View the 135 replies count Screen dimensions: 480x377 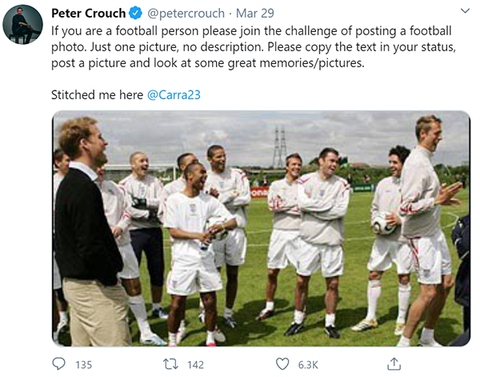pyautogui.click(x=84, y=365)
